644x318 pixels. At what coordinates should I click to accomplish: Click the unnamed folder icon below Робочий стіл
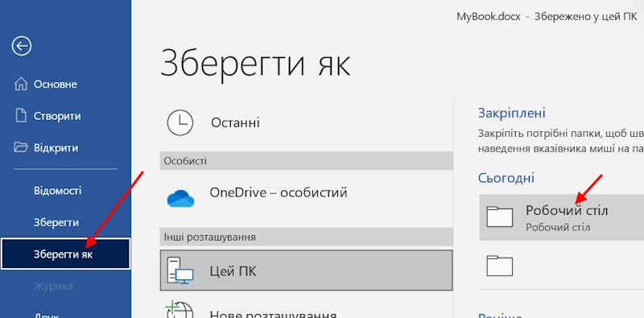tap(499, 266)
